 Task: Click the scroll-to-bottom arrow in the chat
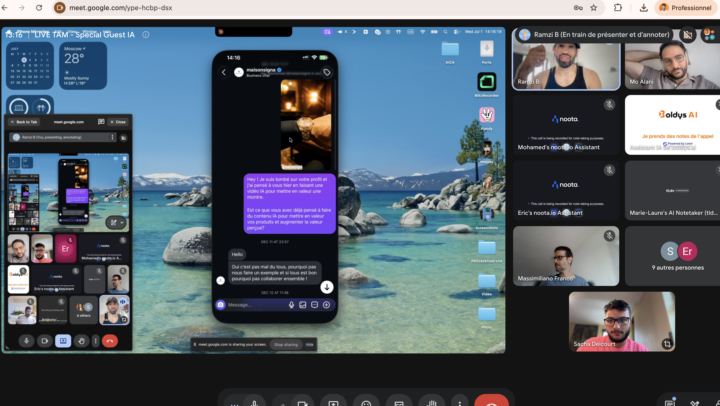pos(326,287)
